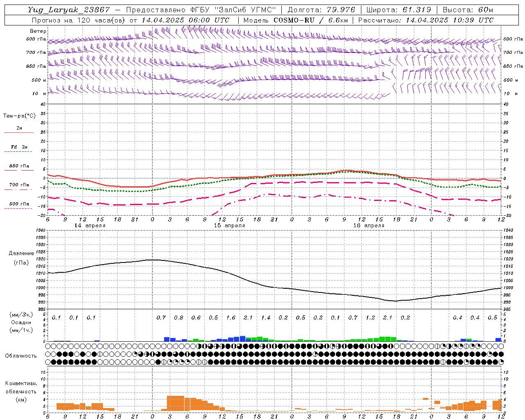The image size is (525, 420).
Task: Click the 10 м wind level label on left
Action: click(x=39, y=94)
